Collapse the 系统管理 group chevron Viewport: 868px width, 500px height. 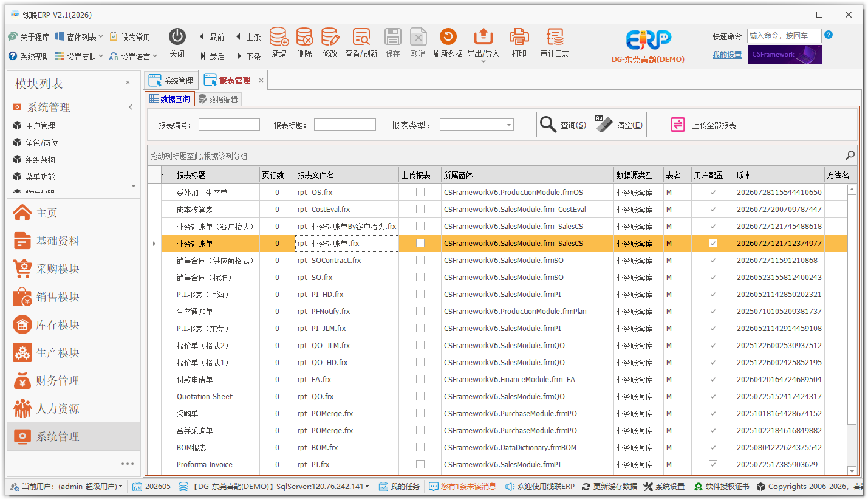pyautogui.click(x=131, y=108)
